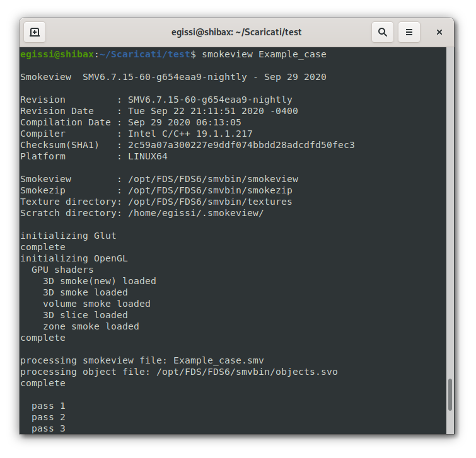Click the Texture directory path
476x458 pixels.
coord(210,202)
